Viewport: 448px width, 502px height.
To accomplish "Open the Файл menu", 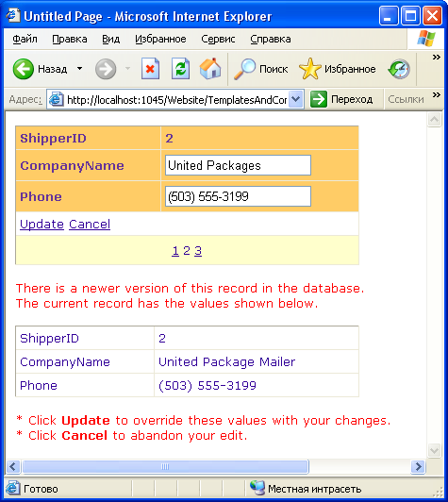I will (25, 39).
